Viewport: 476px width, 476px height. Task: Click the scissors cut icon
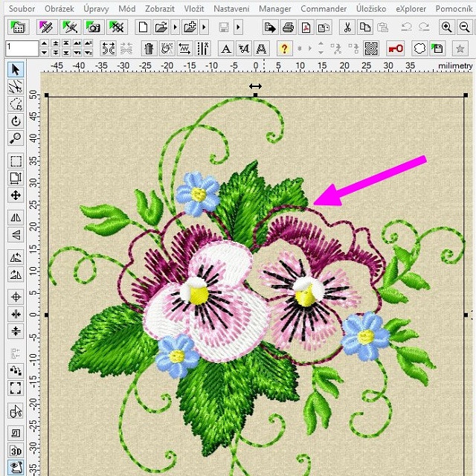(347, 28)
